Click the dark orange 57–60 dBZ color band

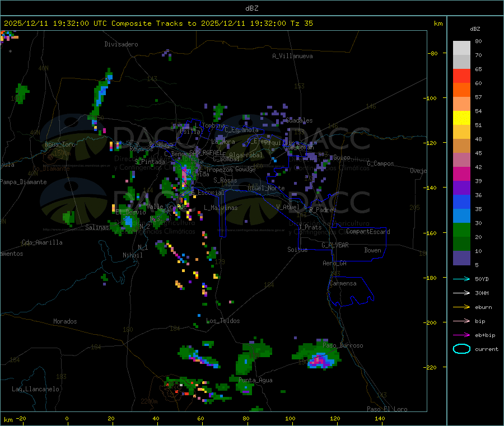[x=461, y=90]
